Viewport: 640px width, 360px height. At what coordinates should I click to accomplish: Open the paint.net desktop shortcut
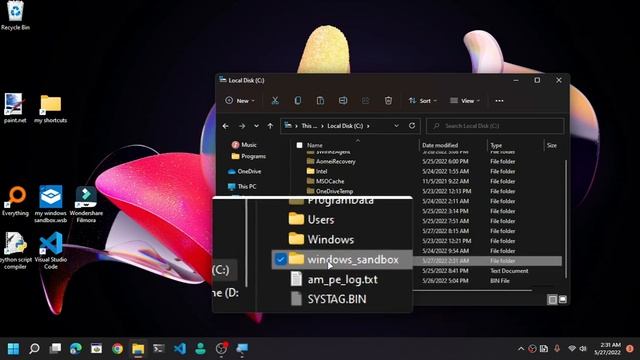pyautogui.click(x=15, y=108)
